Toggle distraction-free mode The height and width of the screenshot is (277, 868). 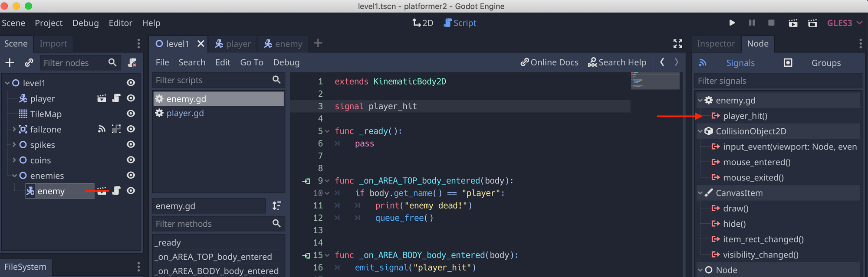point(677,43)
